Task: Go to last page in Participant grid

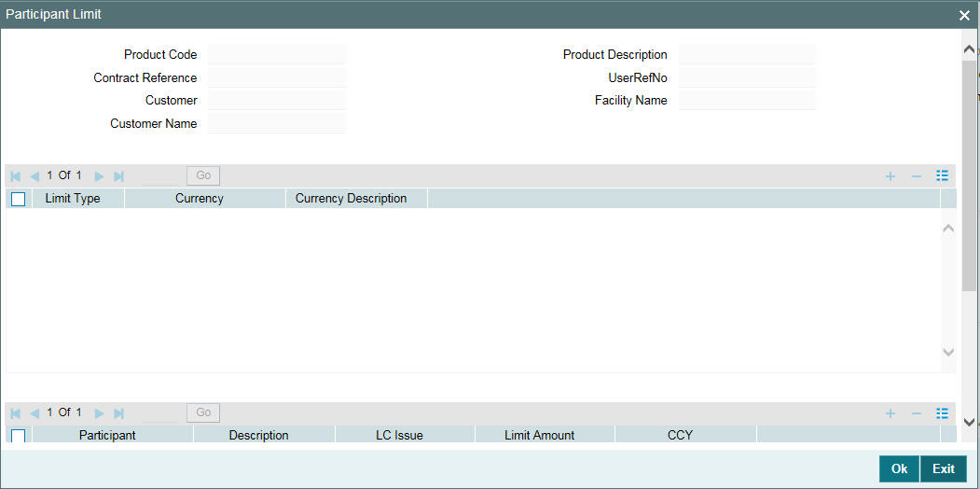Action: click(x=118, y=413)
